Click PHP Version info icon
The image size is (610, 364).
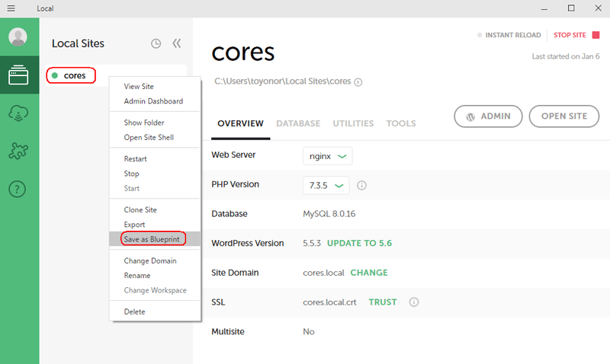click(x=361, y=185)
